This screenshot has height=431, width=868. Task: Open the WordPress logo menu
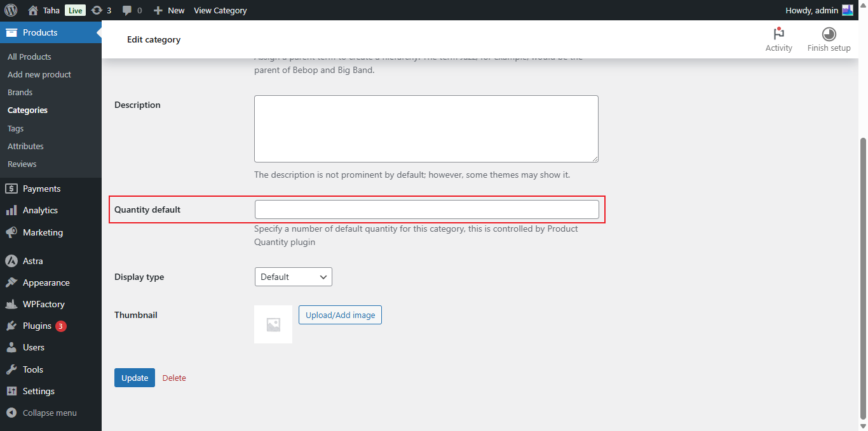point(11,10)
